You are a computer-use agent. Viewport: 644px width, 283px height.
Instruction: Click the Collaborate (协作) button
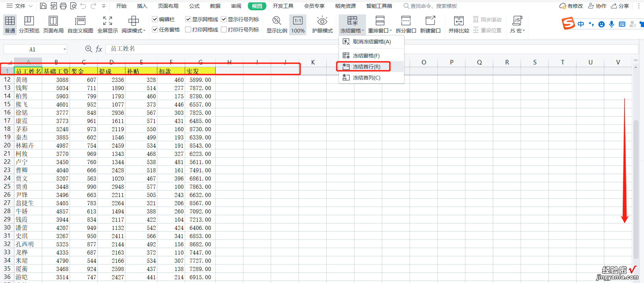(597, 6)
